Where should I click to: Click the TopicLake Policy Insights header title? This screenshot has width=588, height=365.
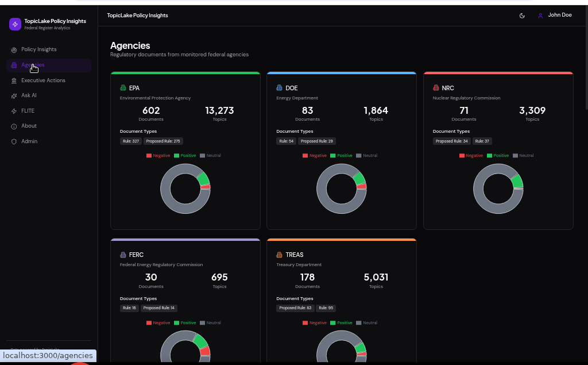tap(138, 16)
